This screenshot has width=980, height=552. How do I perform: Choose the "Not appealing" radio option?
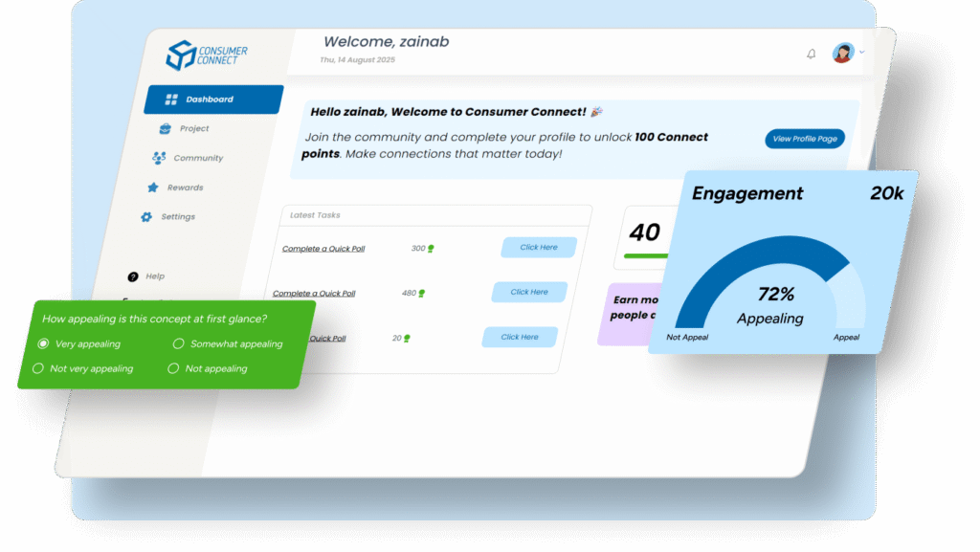coord(173,368)
